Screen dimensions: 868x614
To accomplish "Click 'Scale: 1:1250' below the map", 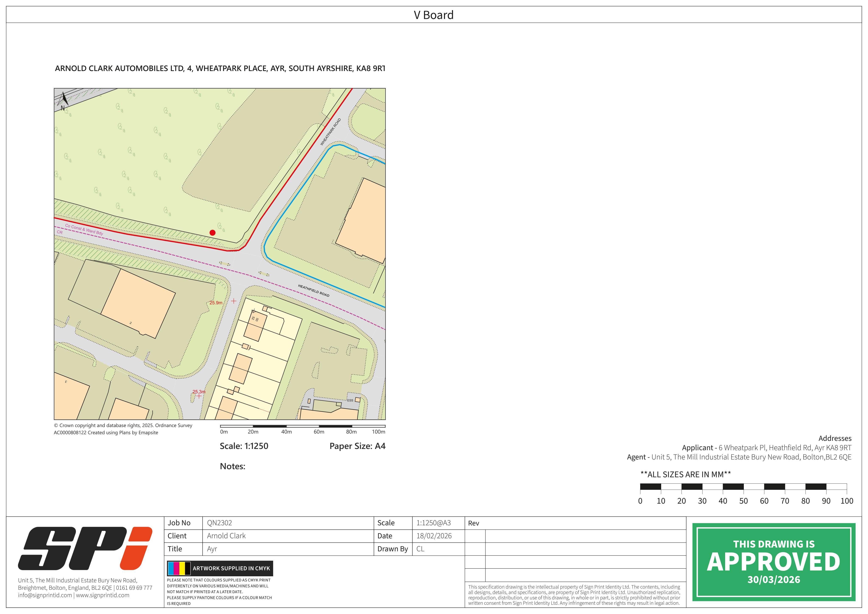I will point(244,446).
